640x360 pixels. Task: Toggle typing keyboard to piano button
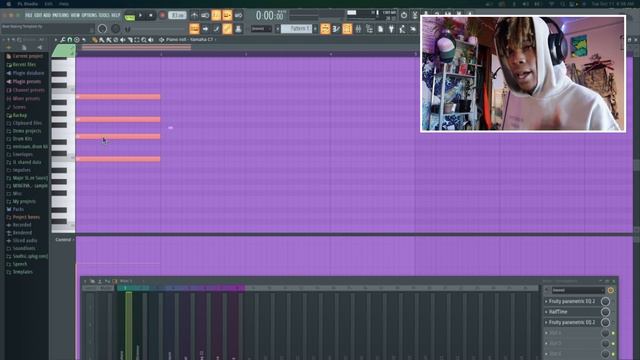[x=194, y=29]
